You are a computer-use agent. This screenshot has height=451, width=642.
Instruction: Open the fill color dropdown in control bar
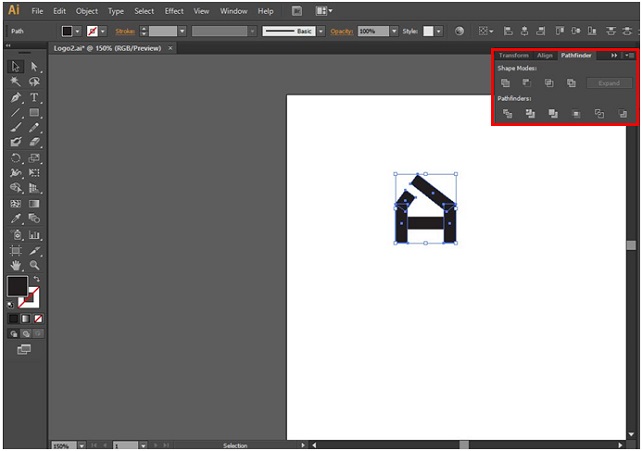point(77,31)
